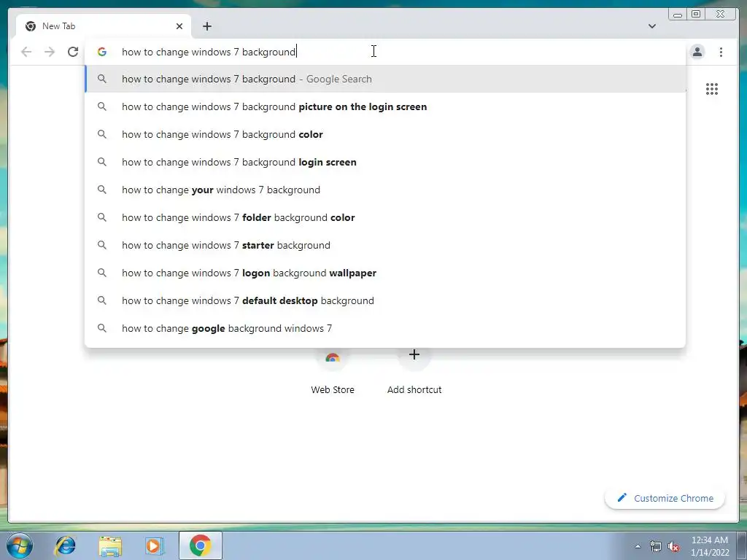Open the Windows Start orb
This screenshot has height=560, width=747.
pyautogui.click(x=20, y=545)
